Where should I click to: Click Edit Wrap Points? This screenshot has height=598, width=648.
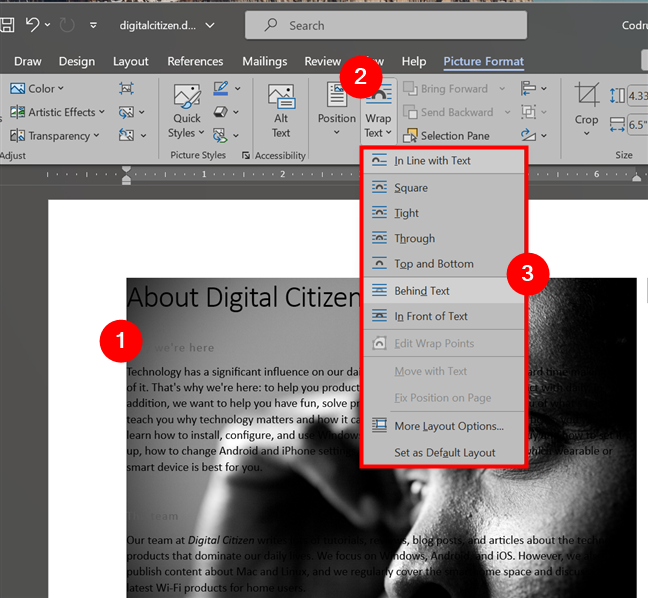(x=444, y=343)
